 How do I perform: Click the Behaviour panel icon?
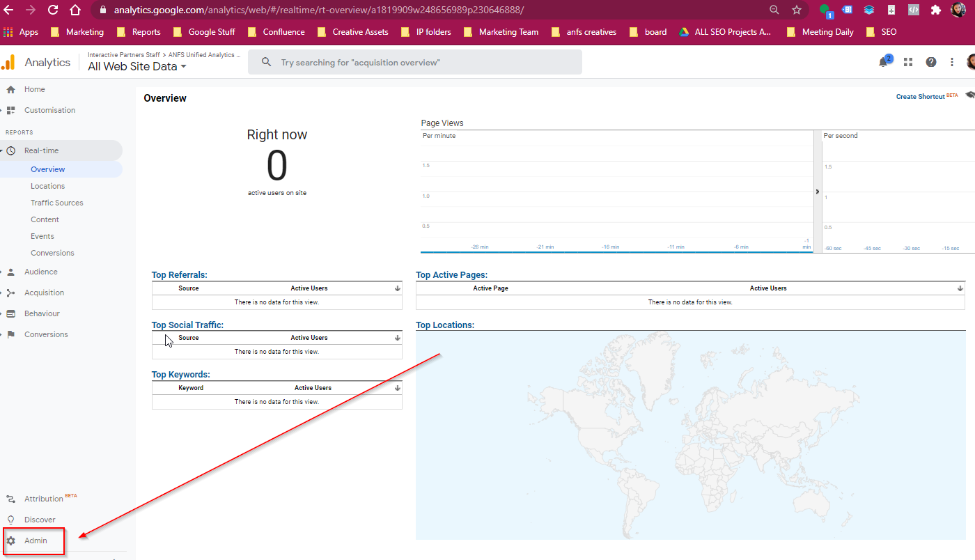click(10, 313)
